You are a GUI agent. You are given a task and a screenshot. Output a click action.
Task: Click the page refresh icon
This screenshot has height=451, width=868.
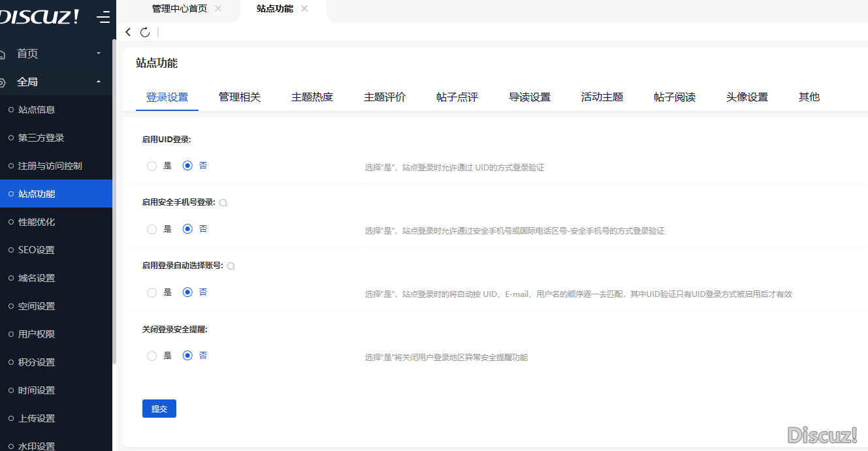click(x=145, y=32)
